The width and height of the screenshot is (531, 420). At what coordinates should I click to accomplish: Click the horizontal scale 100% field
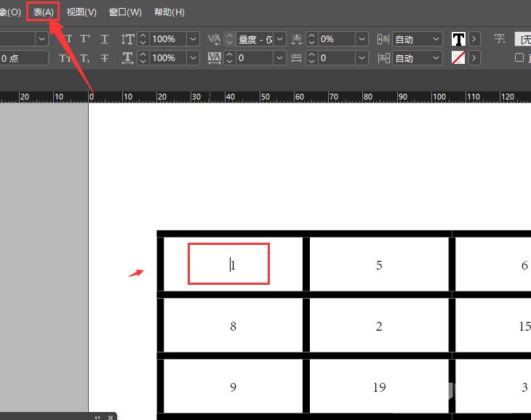[167, 58]
